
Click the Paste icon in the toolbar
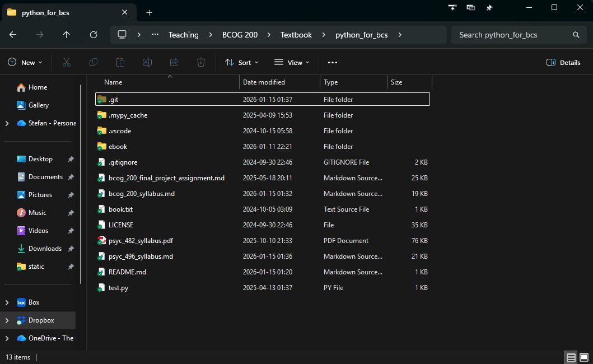tap(120, 62)
